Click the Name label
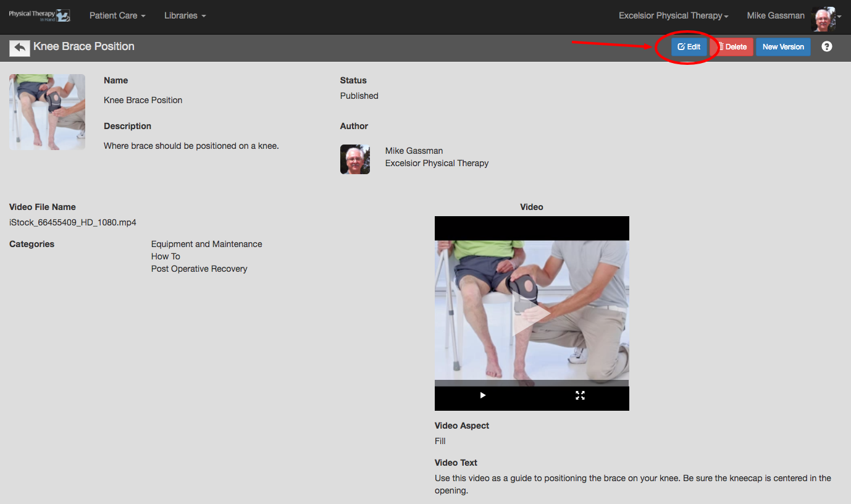The width and height of the screenshot is (851, 504). (116, 80)
